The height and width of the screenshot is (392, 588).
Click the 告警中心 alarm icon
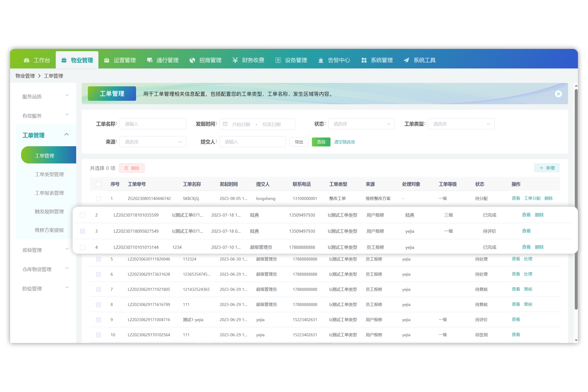(321, 60)
